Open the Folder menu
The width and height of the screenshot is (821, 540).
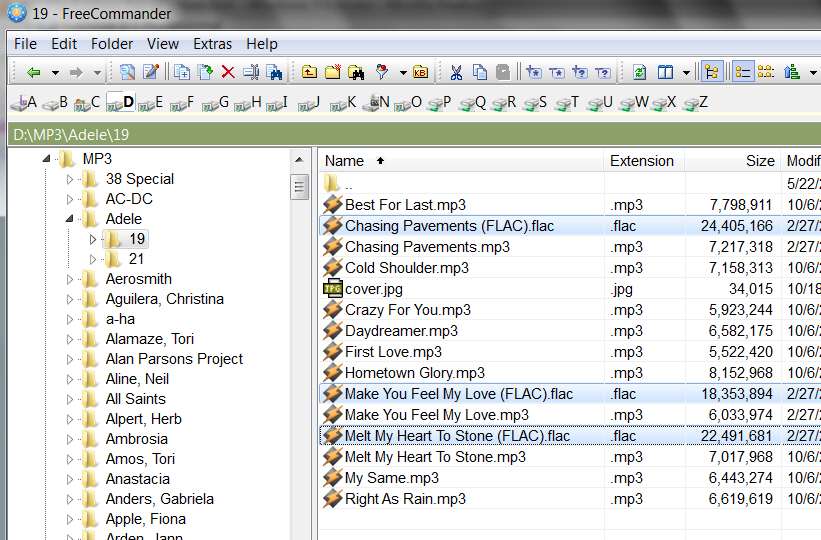coord(112,44)
